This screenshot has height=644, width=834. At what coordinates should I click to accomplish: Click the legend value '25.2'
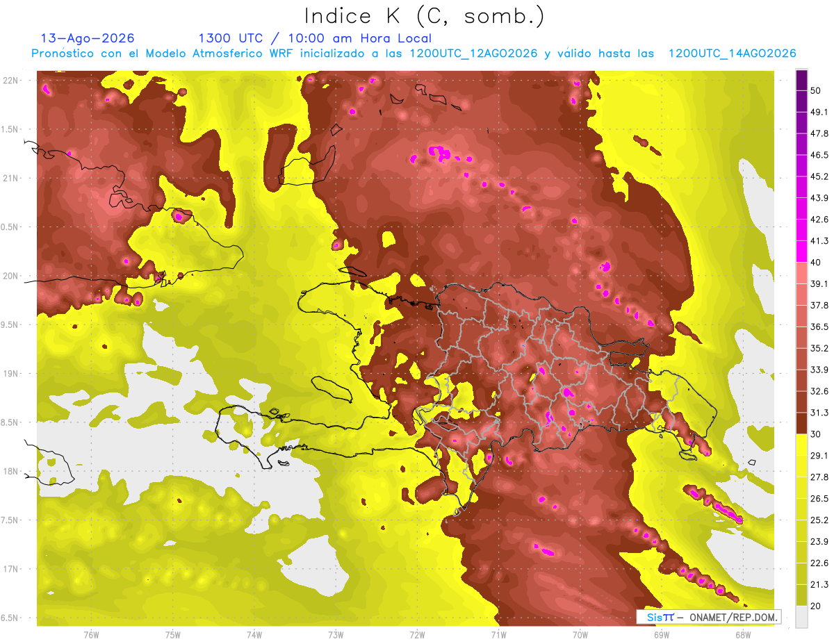coord(819,520)
